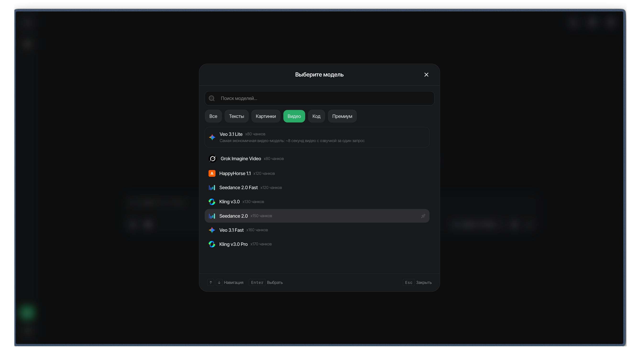
Task: Switch to the Все filter tab
Action: [213, 116]
